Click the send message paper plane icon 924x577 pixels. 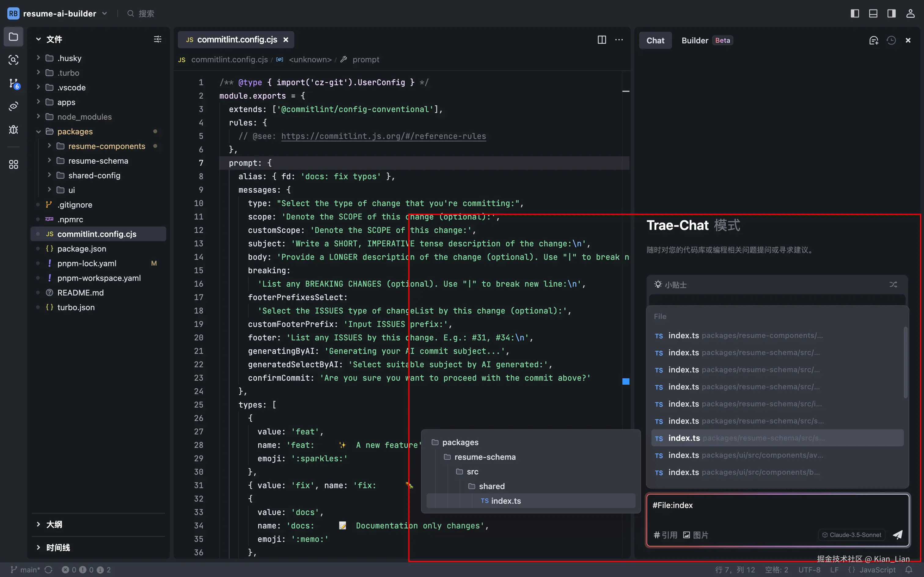point(898,535)
